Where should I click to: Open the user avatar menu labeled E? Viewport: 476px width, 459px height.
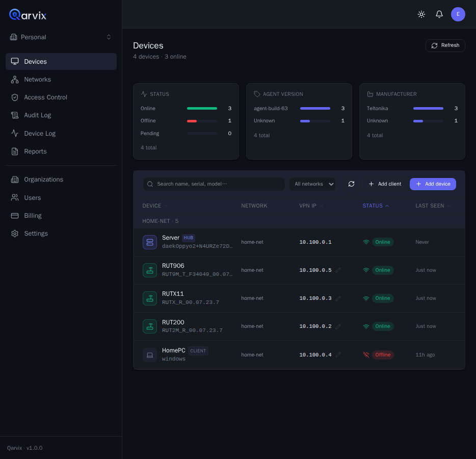coord(458,14)
